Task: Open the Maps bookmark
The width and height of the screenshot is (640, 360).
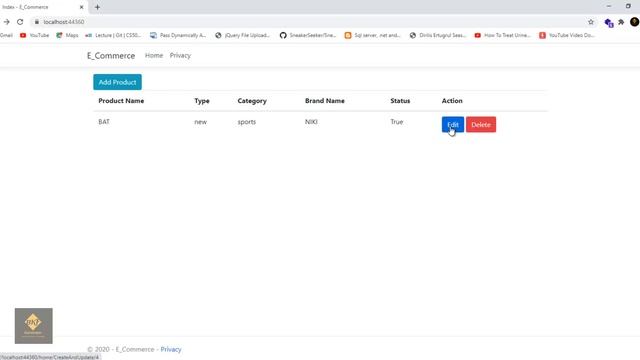Action: coord(67,36)
